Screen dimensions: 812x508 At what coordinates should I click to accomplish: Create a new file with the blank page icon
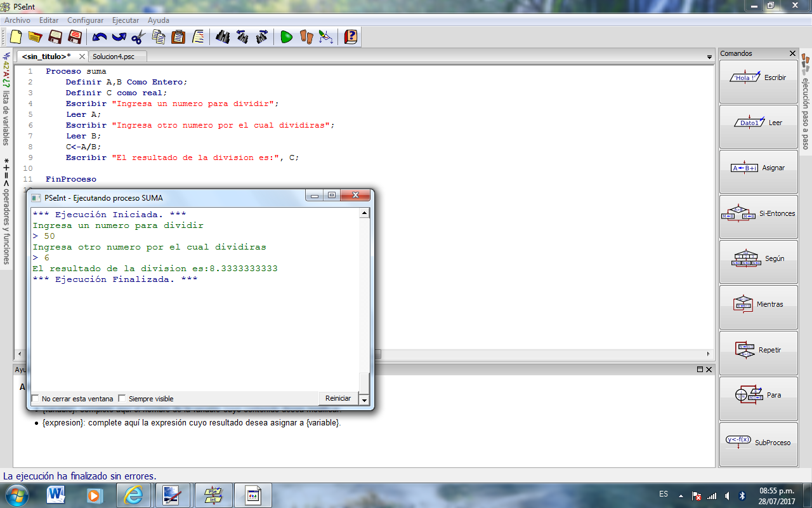(15, 37)
